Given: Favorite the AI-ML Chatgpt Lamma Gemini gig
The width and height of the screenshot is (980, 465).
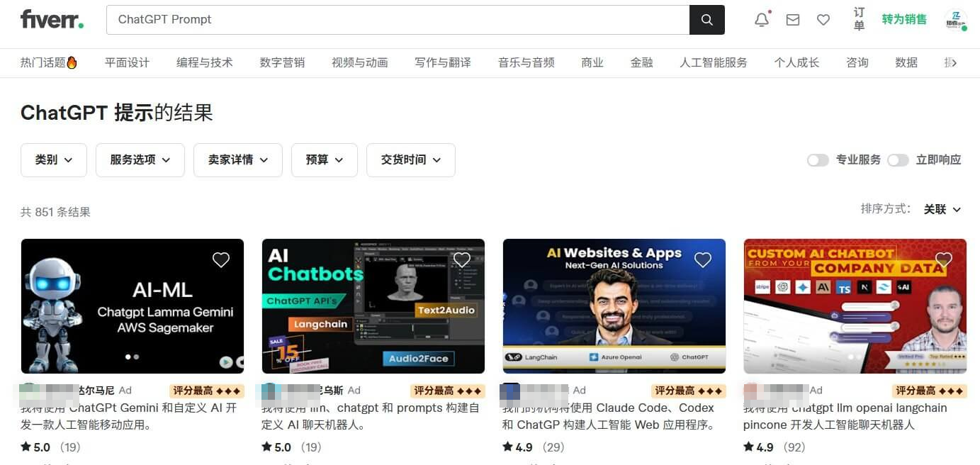Looking at the screenshot, I should (221, 260).
